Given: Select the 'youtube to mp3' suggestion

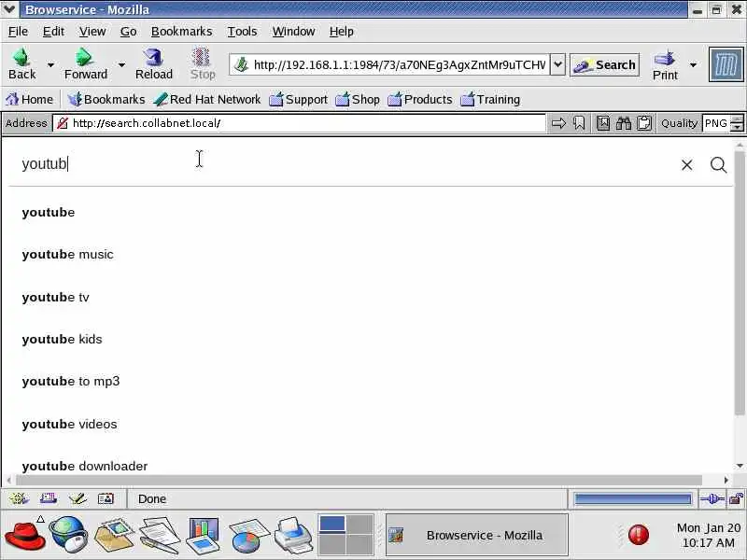Looking at the screenshot, I should [x=71, y=382].
